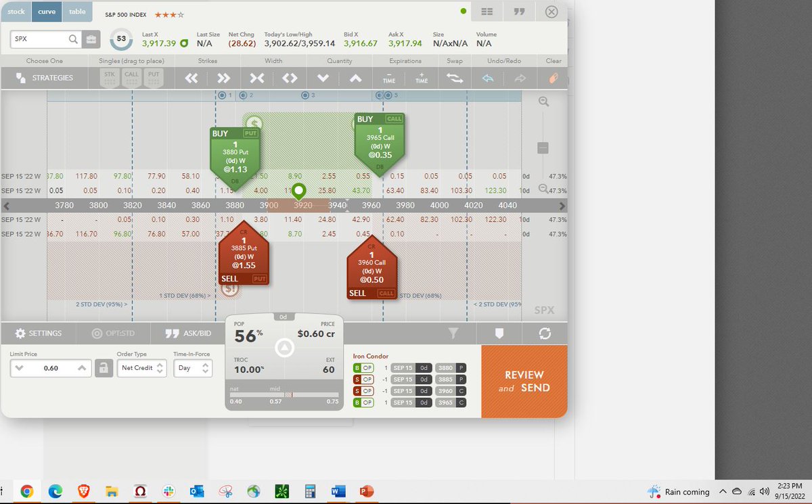Screen dimensions: 812x504
Task: Widen the spread width icon
Action: pyautogui.click(x=290, y=78)
